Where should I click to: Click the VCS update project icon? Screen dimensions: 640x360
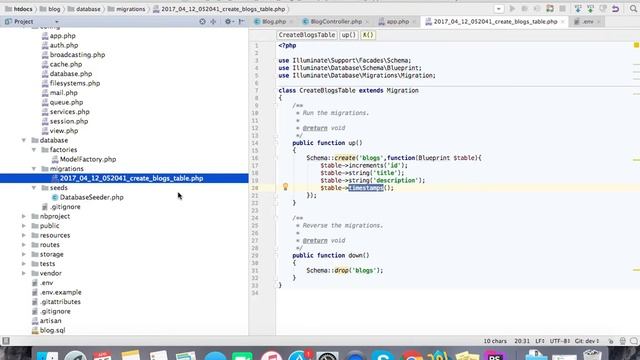pyautogui.click(x=578, y=9)
